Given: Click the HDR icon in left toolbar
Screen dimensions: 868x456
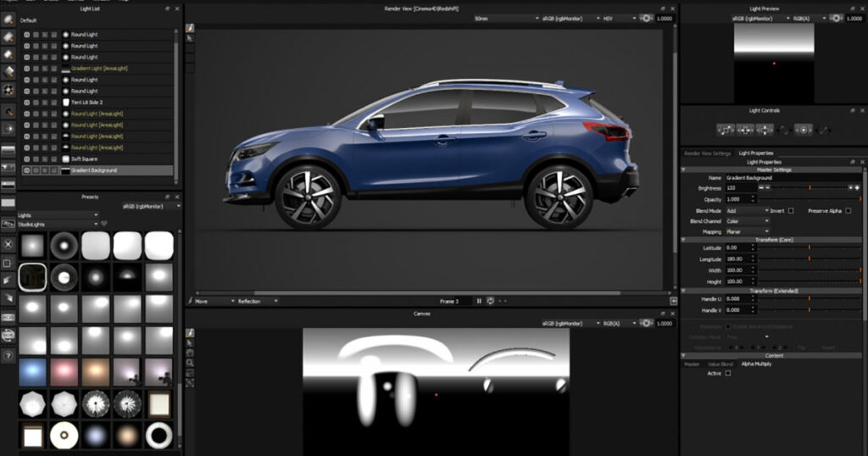Looking at the screenshot, I should (x=8, y=318).
